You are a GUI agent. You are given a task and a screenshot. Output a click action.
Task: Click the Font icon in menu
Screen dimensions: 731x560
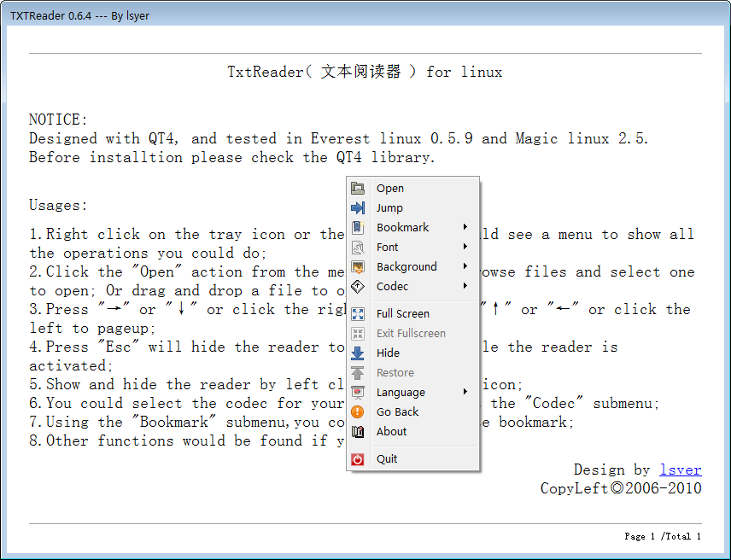(x=358, y=247)
